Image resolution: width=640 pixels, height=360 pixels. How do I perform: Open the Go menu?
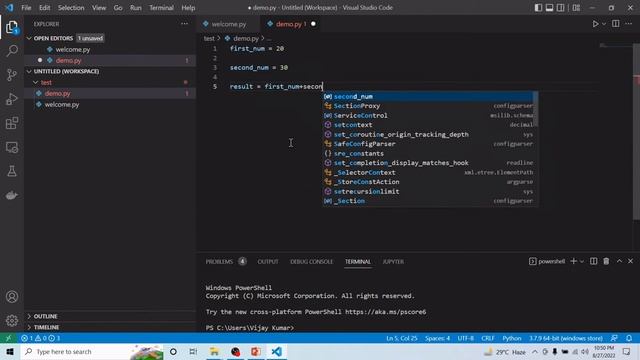tap(118, 8)
